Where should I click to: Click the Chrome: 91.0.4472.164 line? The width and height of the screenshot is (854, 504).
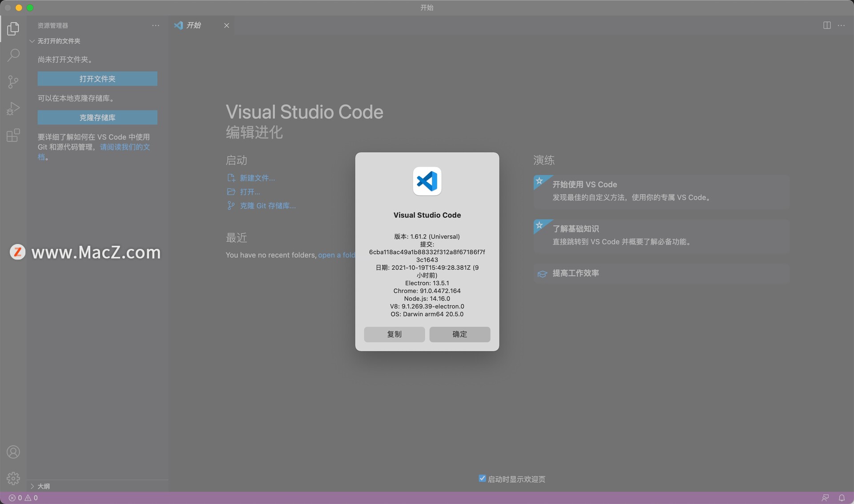click(x=427, y=291)
